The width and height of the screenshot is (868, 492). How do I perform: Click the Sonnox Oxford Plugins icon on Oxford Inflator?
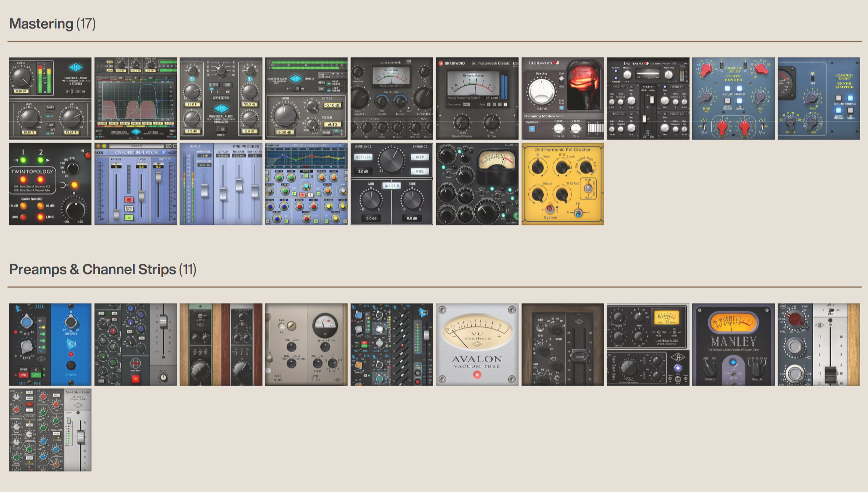point(164,152)
